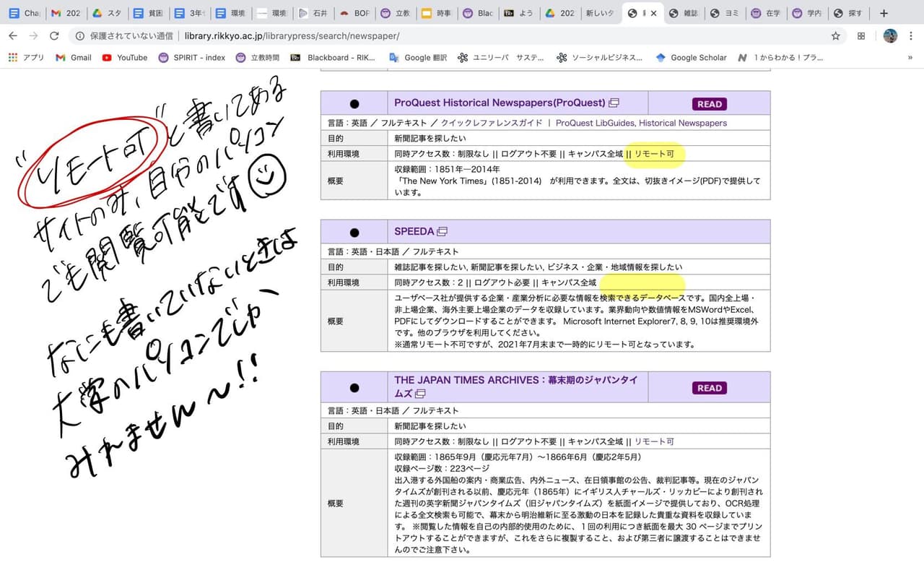Open the SPIRIT - index bookmark
This screenshot has height=570, width=924.
pyautogui.click(x=192, y=58)
